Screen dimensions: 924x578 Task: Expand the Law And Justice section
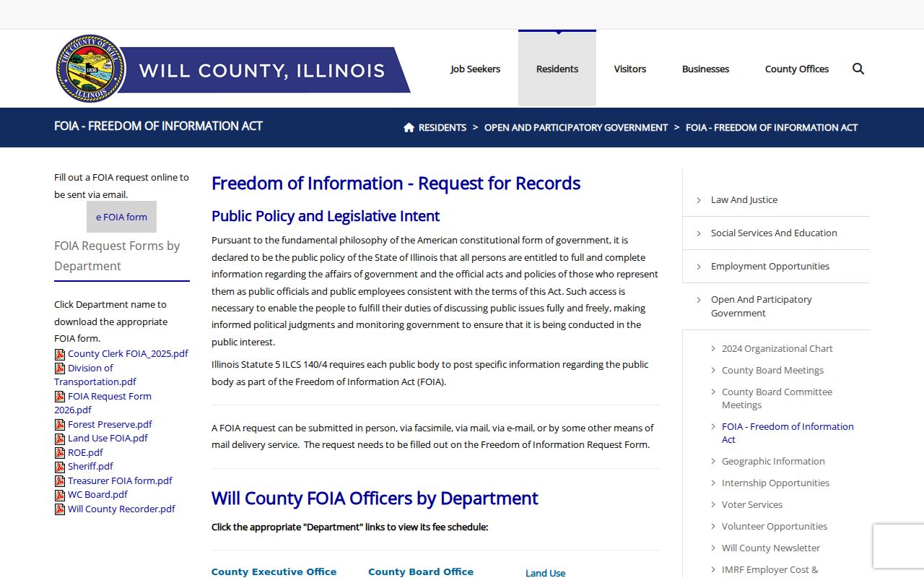click(x=776, y=200)
